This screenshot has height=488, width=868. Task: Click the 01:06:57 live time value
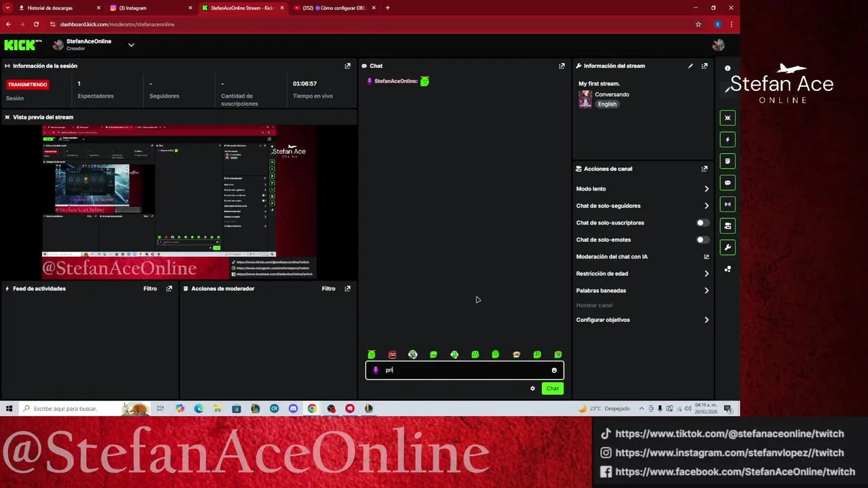click(x=304, y=83)
